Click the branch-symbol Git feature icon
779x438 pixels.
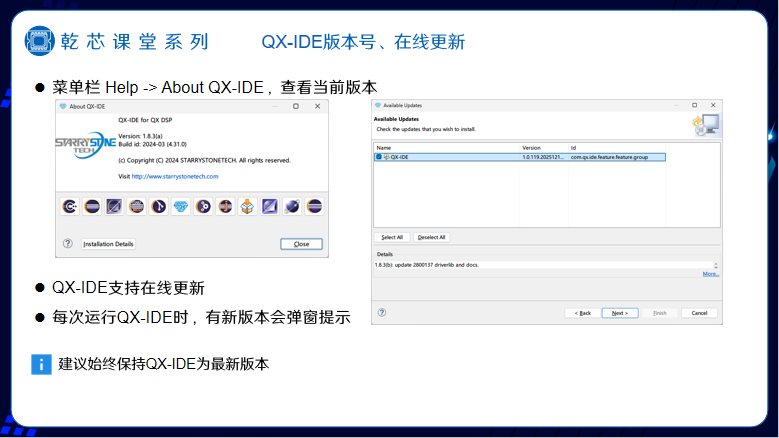pyautogui.click(x=158, y=206)
